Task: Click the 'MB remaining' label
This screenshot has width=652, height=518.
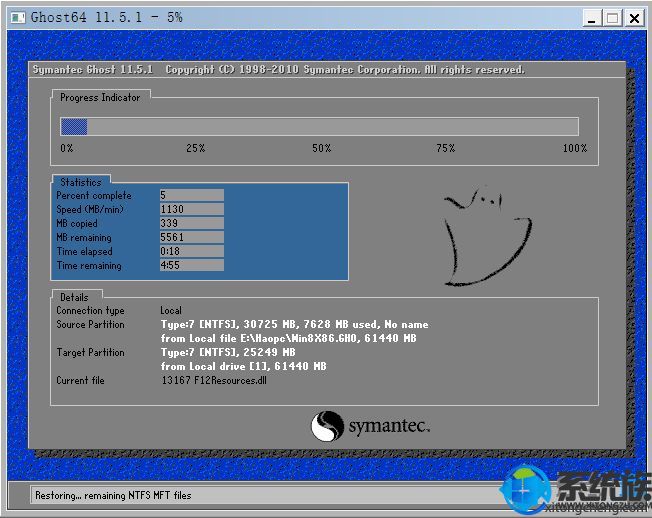Action: pyautogui.click(x=84, y=237)
